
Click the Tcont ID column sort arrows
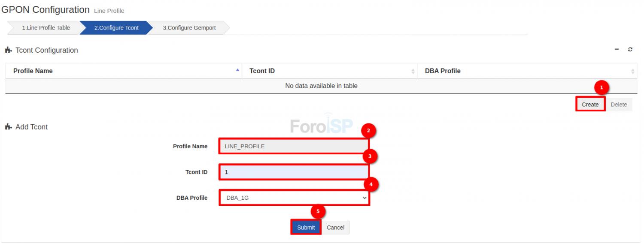(x=413, y=71)
